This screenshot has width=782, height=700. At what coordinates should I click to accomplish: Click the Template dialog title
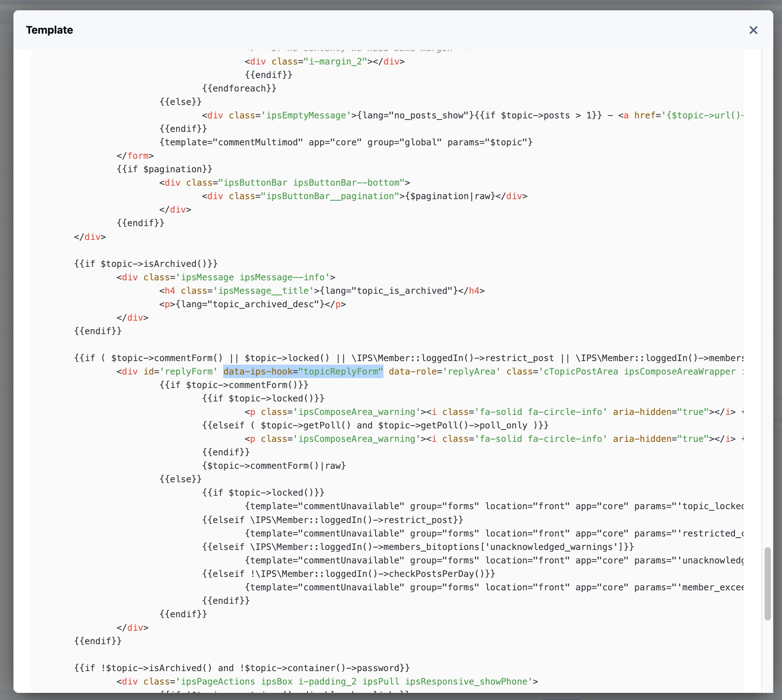coord(49,30)
